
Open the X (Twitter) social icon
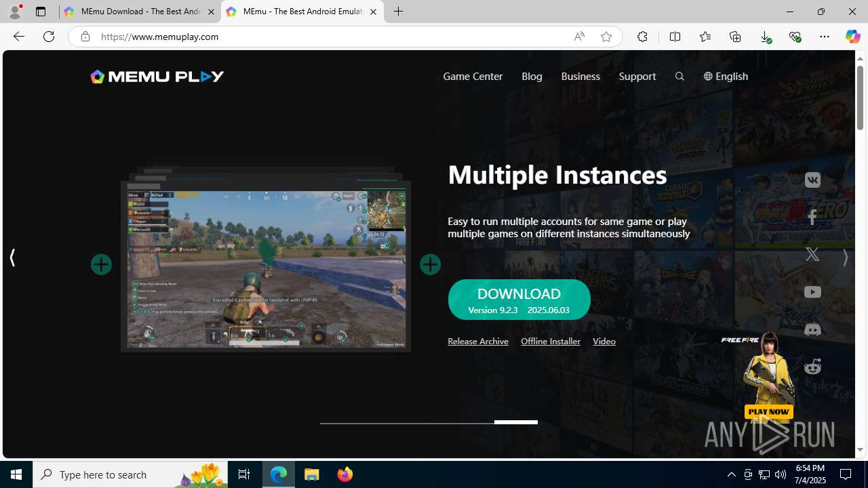[x=812, y=255]
